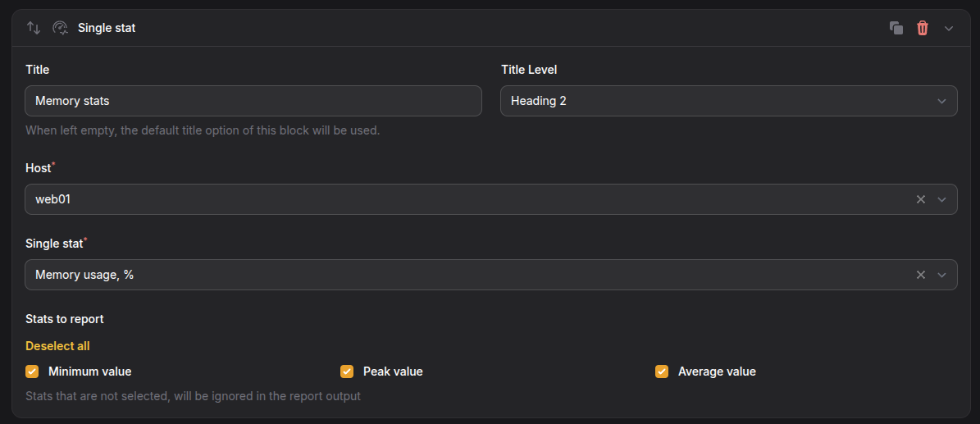
Task: Click the Single stat block header title
Action: click(x=107, y=28)
